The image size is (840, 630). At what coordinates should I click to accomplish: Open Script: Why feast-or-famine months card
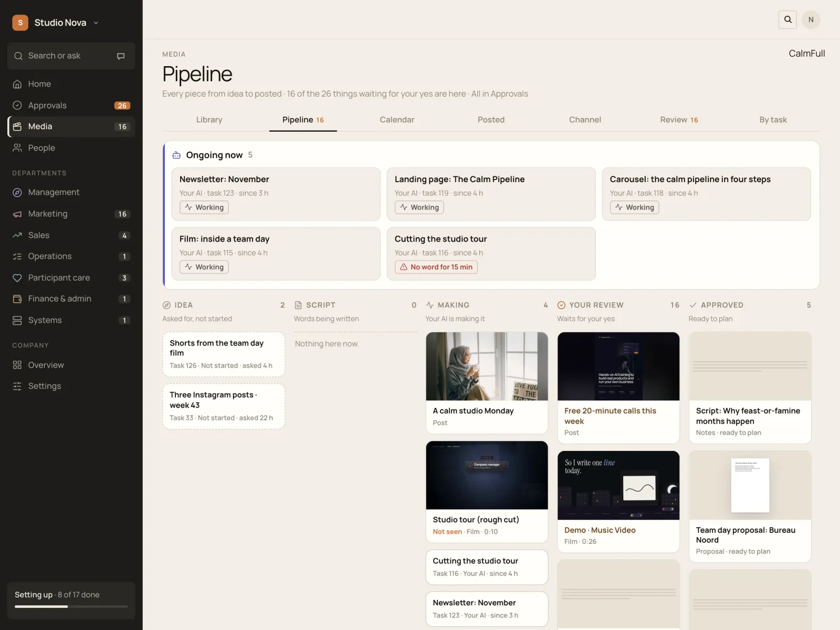click(750, 387)
